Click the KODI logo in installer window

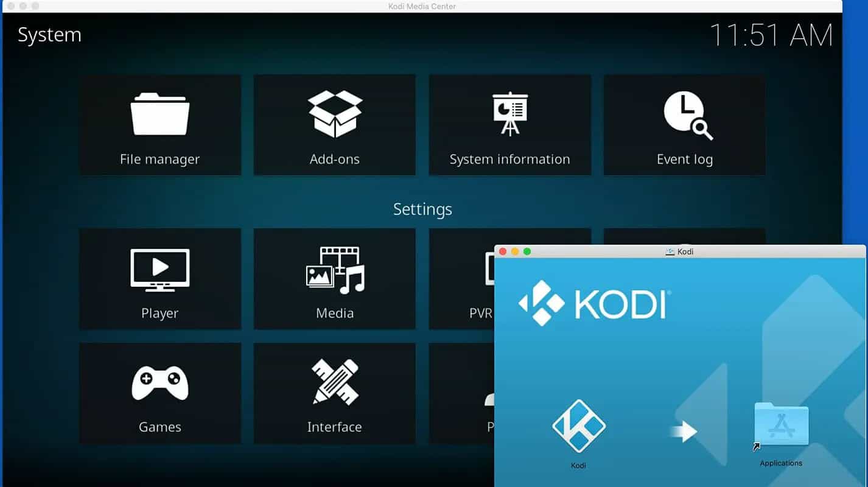coord(595,303)
